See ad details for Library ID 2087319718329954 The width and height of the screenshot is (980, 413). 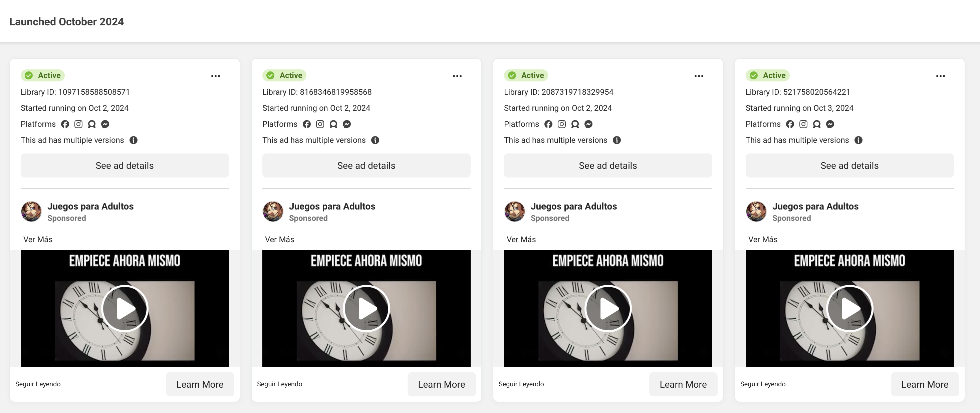click(x=608, y=165)
